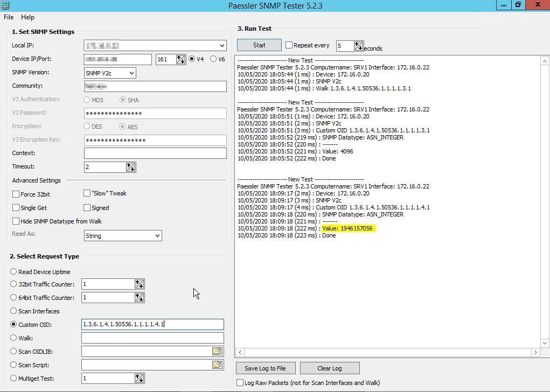This screenshot has width=550, height=392.
Task: Select Scan OIDLIB option
Action: tap(13, 351)
